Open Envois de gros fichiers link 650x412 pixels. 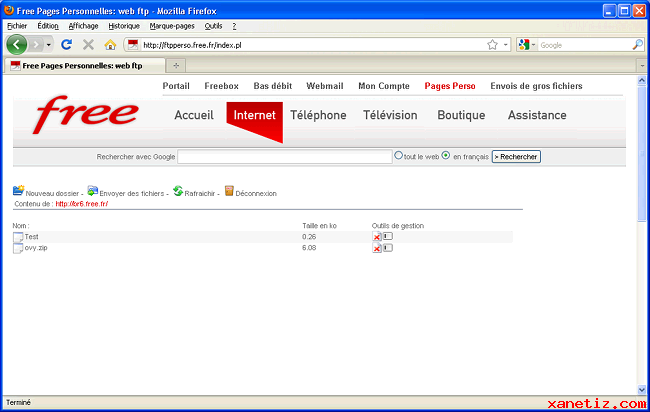pyautogui.click(x=536, y=86)
